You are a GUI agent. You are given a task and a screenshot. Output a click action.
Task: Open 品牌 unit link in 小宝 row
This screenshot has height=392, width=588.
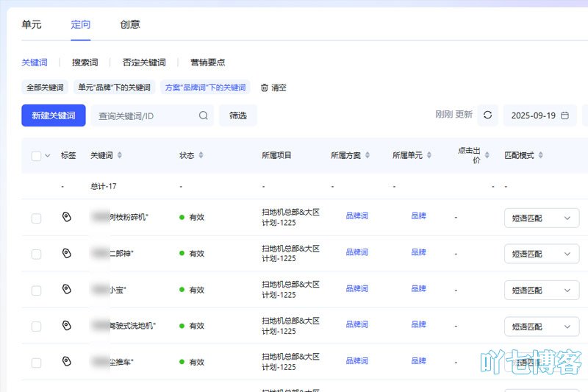pyautogui.click(x=418, y=288)
